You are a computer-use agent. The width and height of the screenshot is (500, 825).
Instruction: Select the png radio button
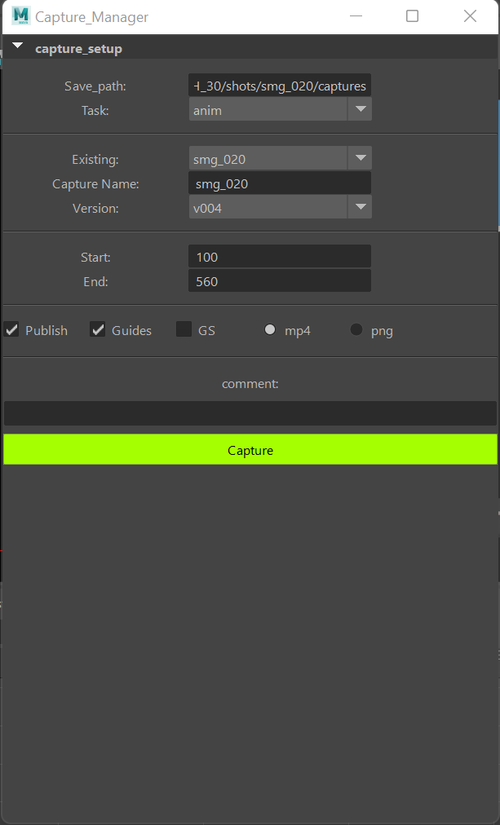pos(356,330)
